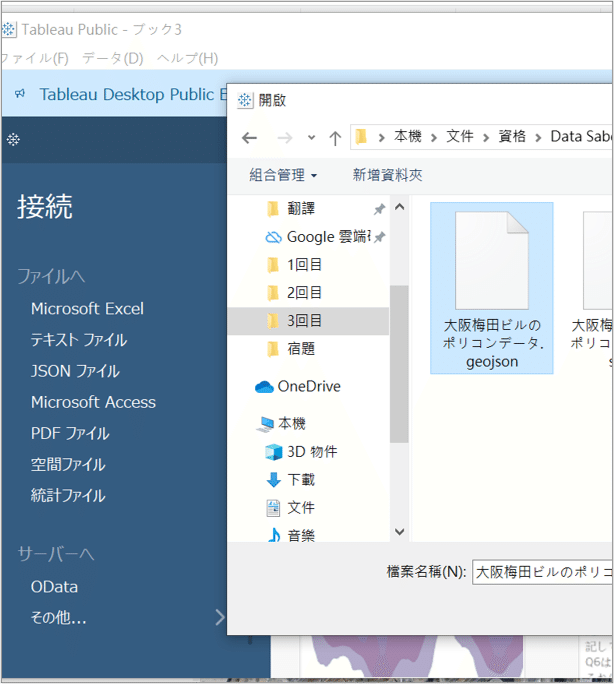Click pin icon next to 翻譯

[379, 209]
